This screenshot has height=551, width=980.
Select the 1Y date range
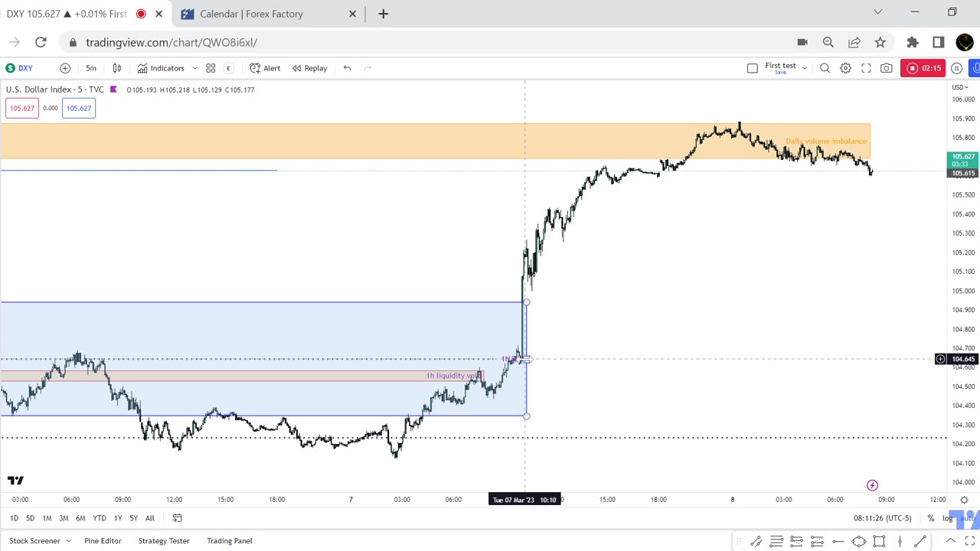coord(118,518)
